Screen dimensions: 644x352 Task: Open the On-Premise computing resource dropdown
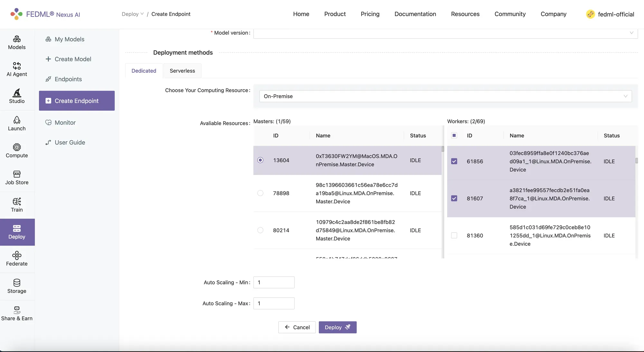[445, 96]
